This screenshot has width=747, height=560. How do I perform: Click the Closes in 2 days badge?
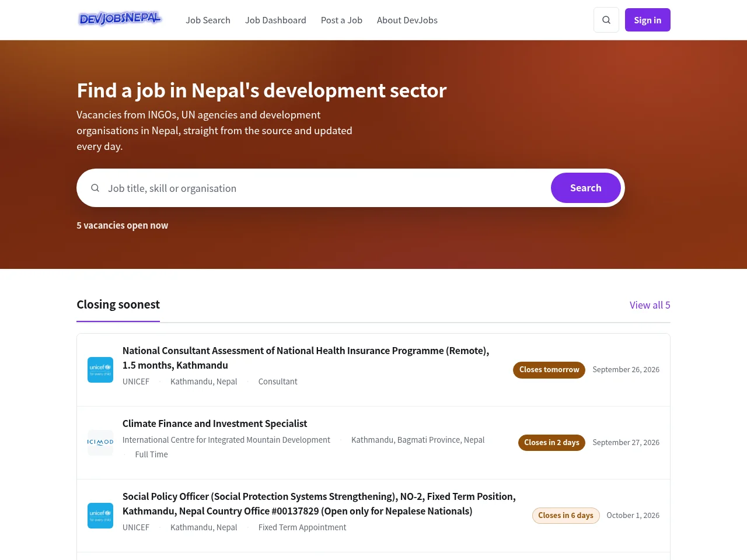[551, 443]
